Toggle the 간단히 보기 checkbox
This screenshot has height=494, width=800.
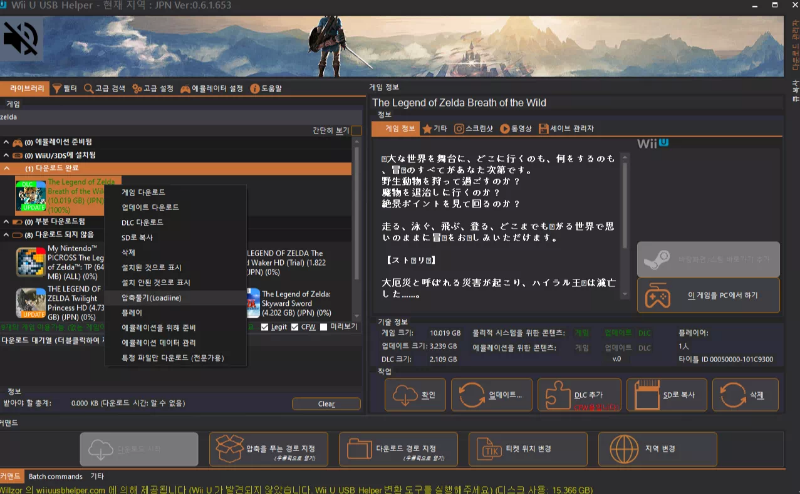click(357, 131)
